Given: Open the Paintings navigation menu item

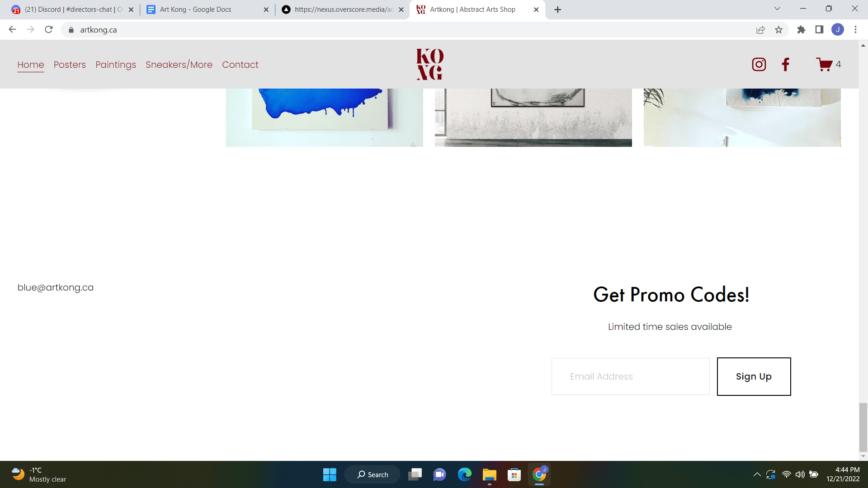Looking at the screenshot, I should click(x=115, y=64).
